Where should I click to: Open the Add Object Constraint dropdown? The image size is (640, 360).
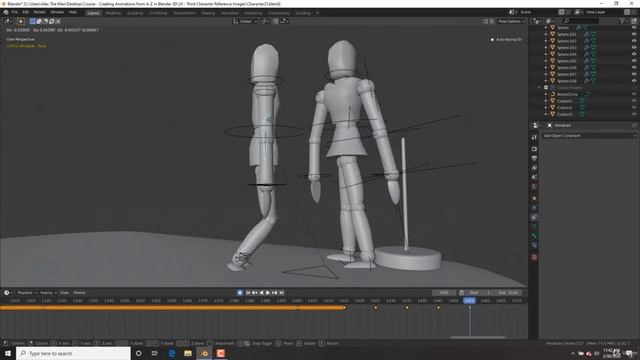[589, 136]
